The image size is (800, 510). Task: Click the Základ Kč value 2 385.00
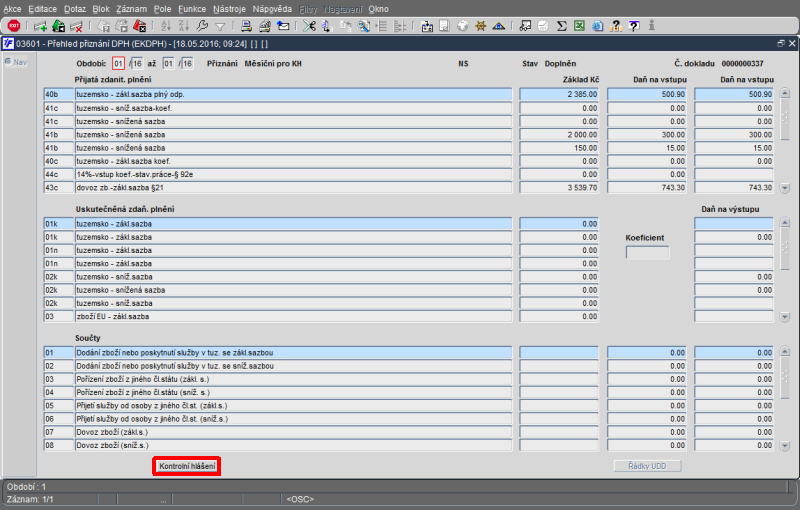click(x=559, y=94)
